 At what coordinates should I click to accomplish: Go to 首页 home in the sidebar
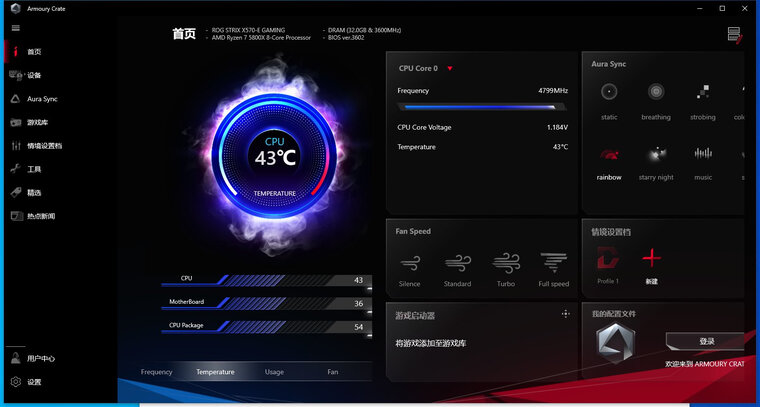coord(34,52)
